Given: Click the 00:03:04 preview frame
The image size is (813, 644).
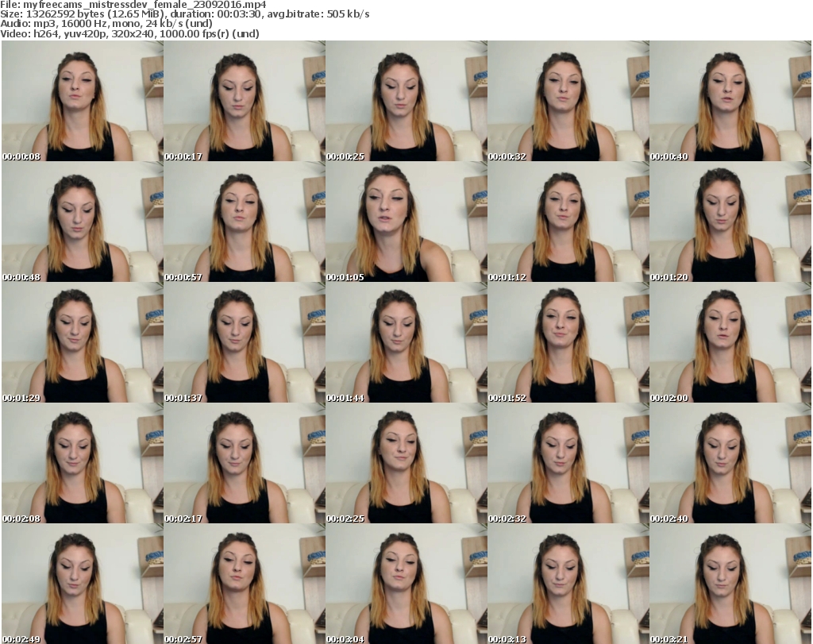Looking at the screenshot, I should (x=406, y=584).
